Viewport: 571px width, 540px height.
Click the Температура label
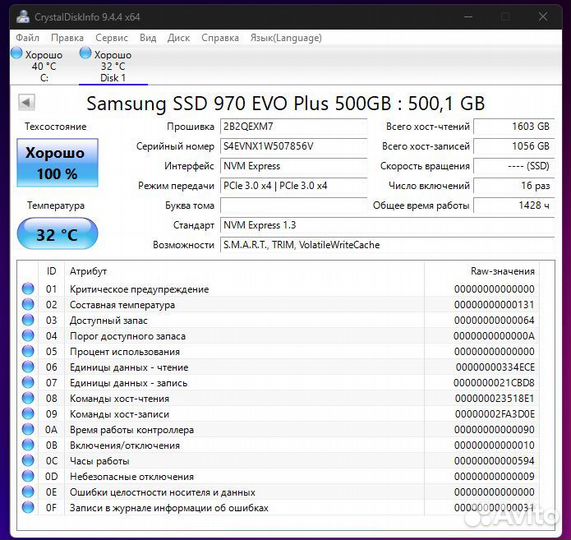pos(56,205)
